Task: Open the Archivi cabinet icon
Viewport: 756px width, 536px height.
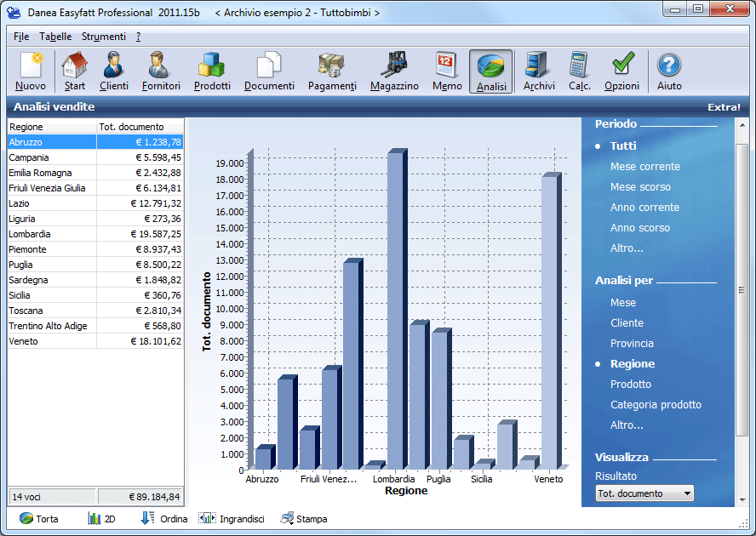Action: click(x=539, y=71)
